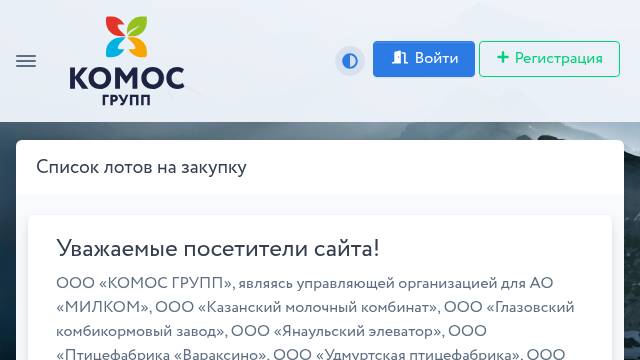Screen dimensions: 640x360
Task: Click the text «Янаульский элеватор»
Action: [x=358, y=331]
